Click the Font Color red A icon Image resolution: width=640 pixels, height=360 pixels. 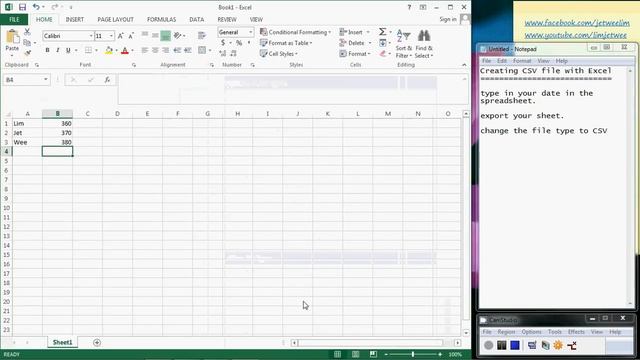[125, 50]
